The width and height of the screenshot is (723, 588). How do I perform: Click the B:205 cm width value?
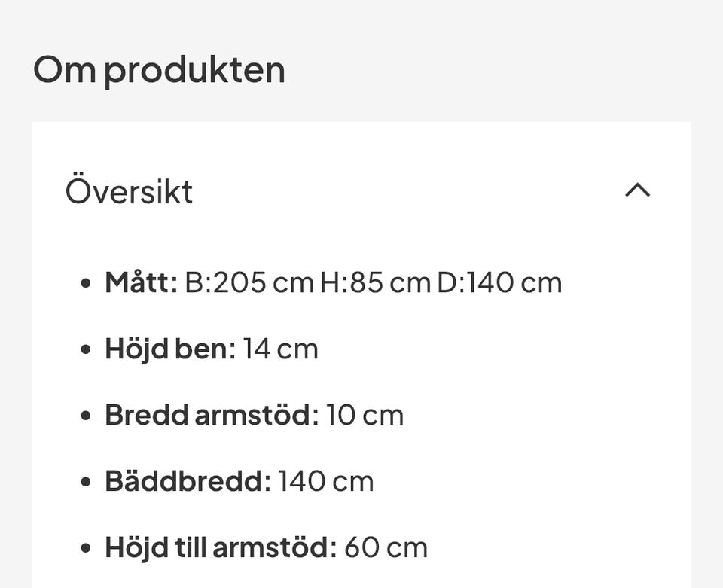click(x=249, y=283)
